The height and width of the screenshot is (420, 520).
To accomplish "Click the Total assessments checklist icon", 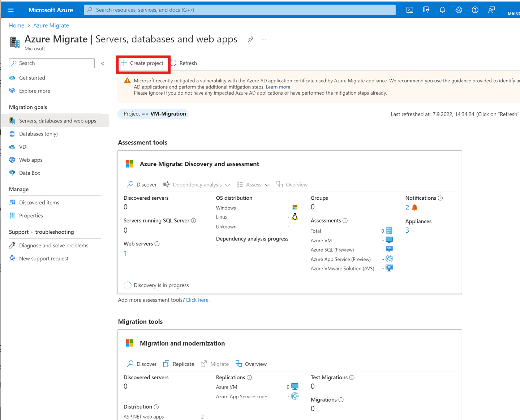I will click(389, 230).
